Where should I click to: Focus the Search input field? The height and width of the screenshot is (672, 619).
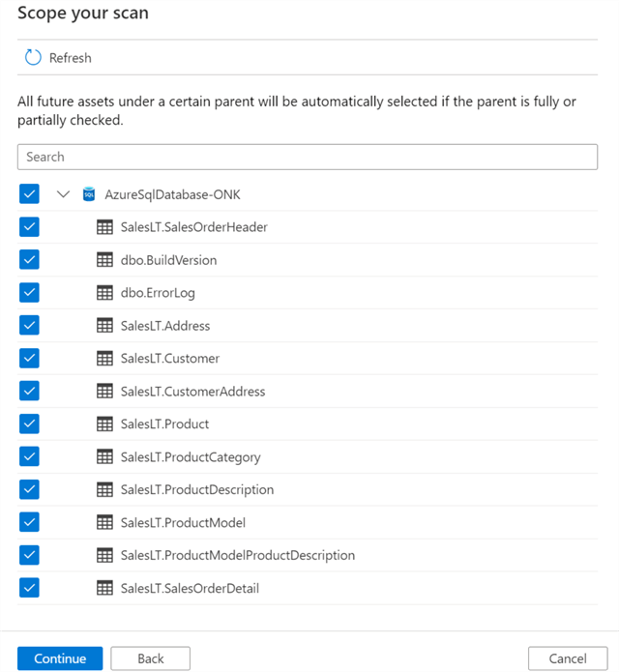tap(308, 157)
